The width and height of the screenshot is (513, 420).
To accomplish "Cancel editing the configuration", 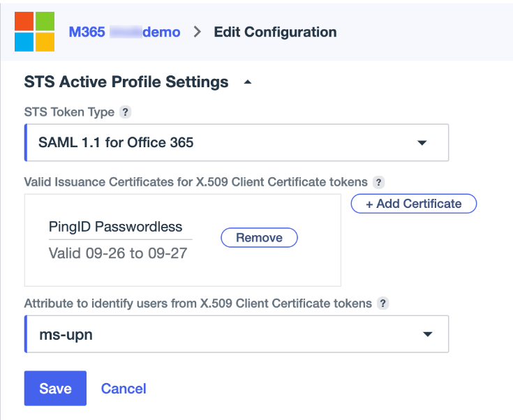I will point(124,389).
